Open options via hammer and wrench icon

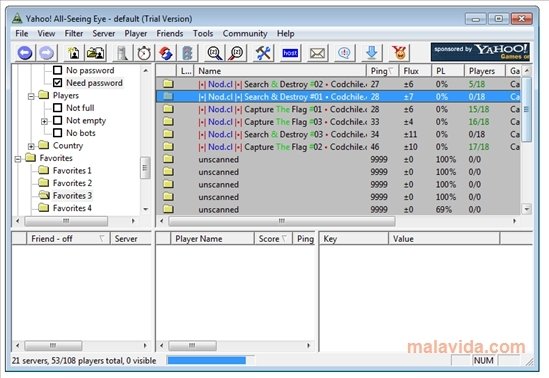(x=263, y=53)
